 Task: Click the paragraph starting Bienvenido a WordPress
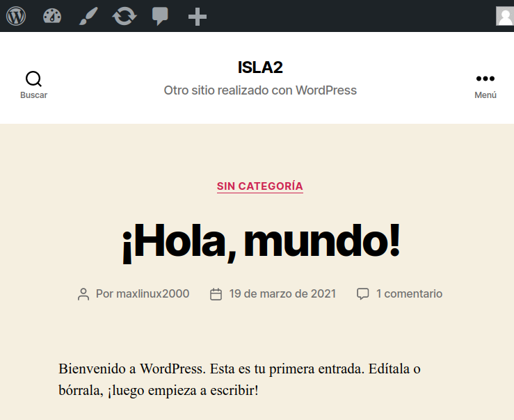coord(239,380)
